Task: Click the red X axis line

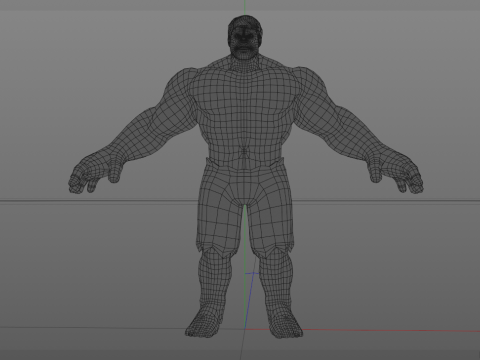Action: (x=392, y=330)
